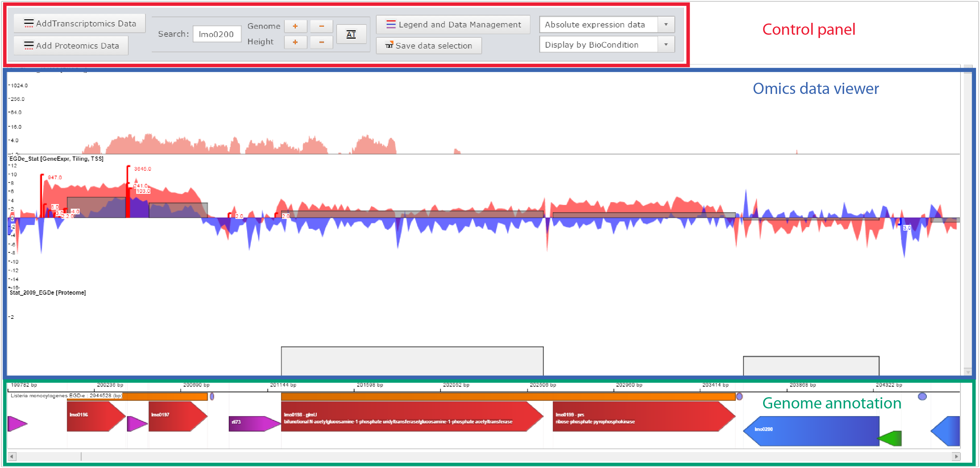This screenshot has width=980, height=468.
Task: Click the 202506 bp ruler label
Action: click(x=543, y=385)
